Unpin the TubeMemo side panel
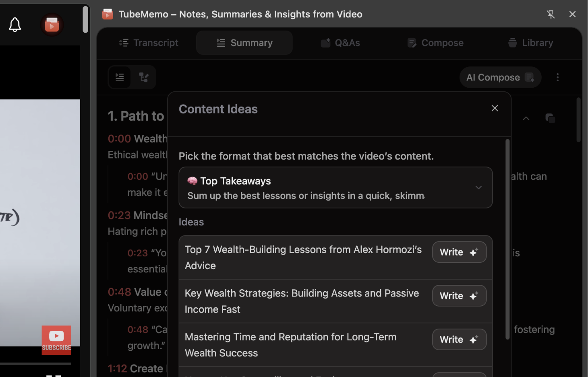The height and width of the screenshot is (377, 588). [551, 14]
